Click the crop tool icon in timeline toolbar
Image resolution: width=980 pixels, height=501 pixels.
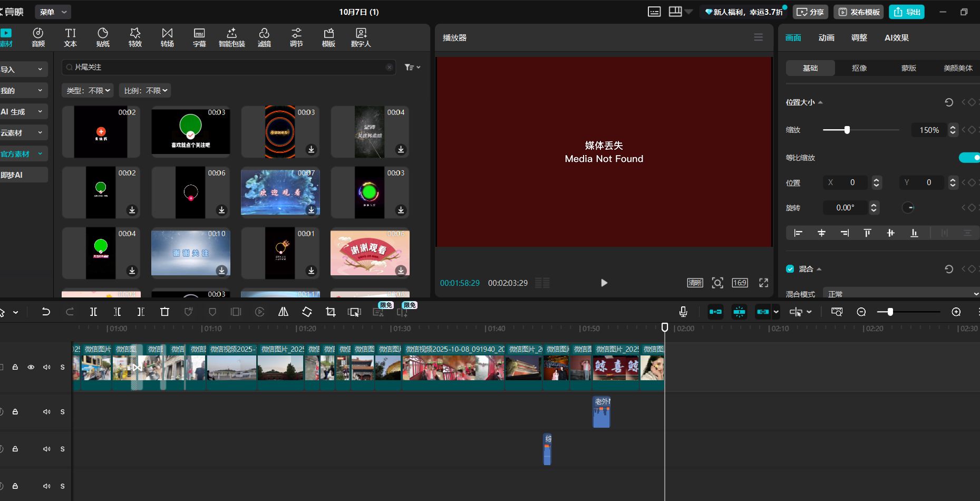tap(331, 312)
